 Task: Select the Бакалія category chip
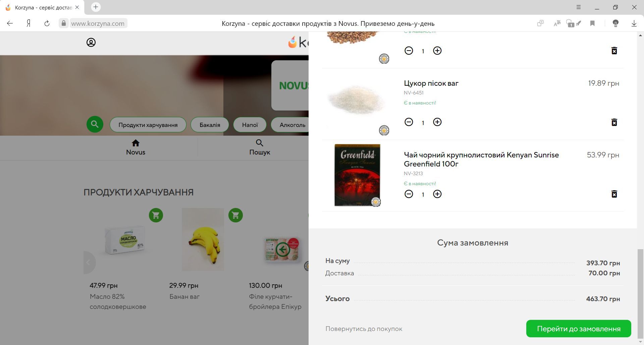[x=210, y=125]
